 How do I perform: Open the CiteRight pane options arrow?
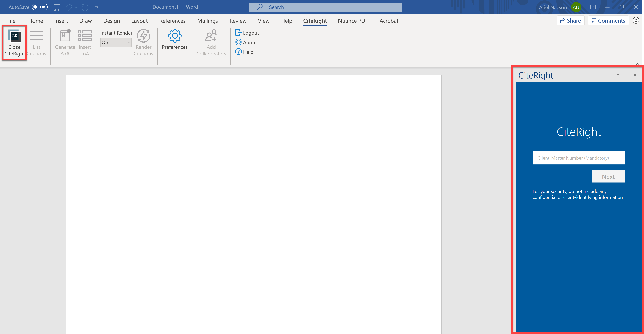pos(618,75)
